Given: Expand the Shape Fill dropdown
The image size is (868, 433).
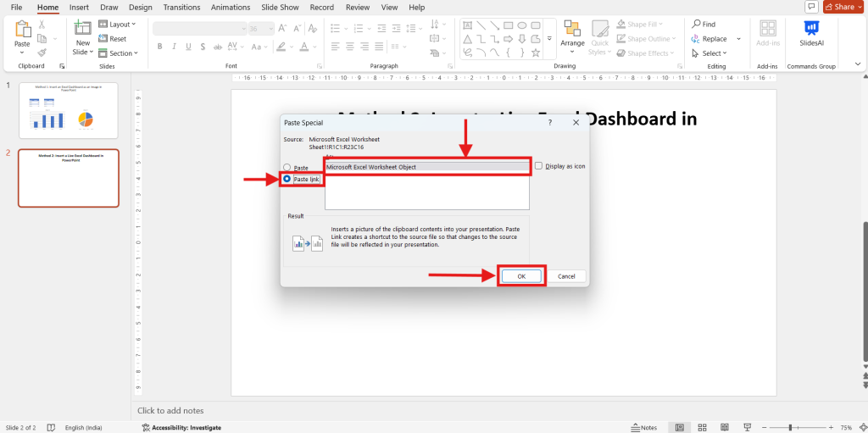Looking at the screenshot, I should click(x=661, y=25).
